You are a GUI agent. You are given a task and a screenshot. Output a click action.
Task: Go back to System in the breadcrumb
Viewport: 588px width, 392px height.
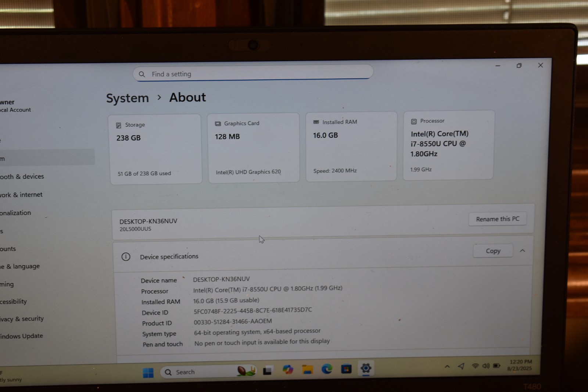coord(128,98)
